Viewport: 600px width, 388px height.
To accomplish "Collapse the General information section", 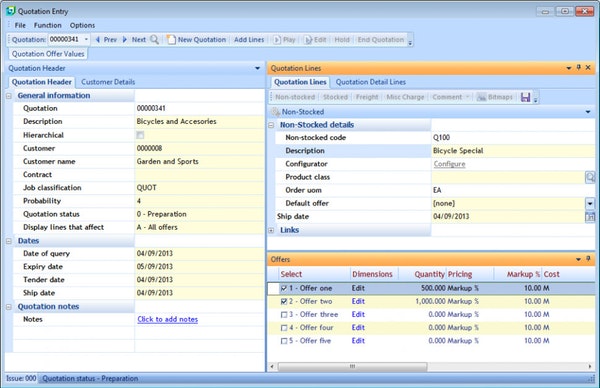I will point(9,96).
